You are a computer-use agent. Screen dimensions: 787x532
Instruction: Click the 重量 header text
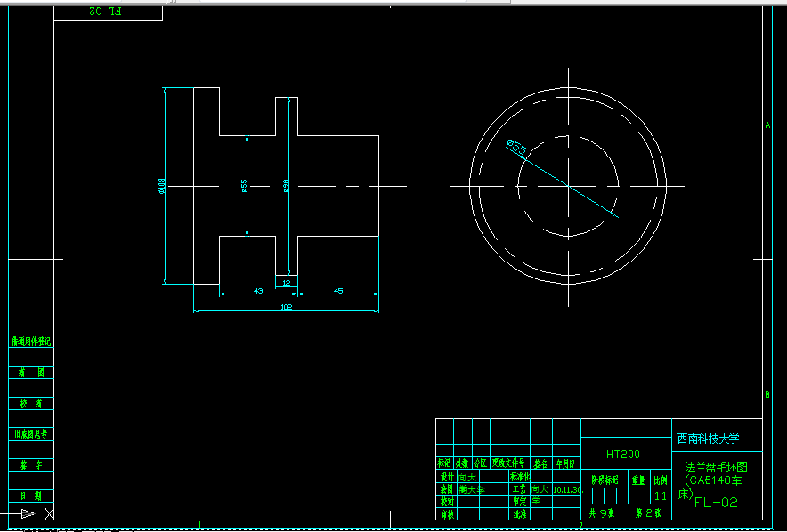tap(638, 480)
